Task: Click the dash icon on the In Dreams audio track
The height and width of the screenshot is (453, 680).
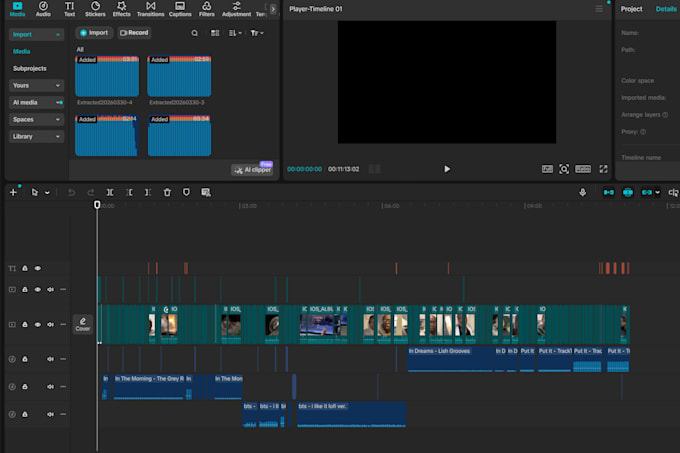Action: [63, 359]
